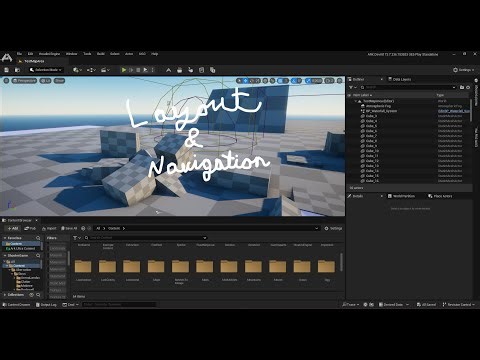The image size is (480, 360).
Task: Select the viewport Translate tool
Action: click(245, 81)
